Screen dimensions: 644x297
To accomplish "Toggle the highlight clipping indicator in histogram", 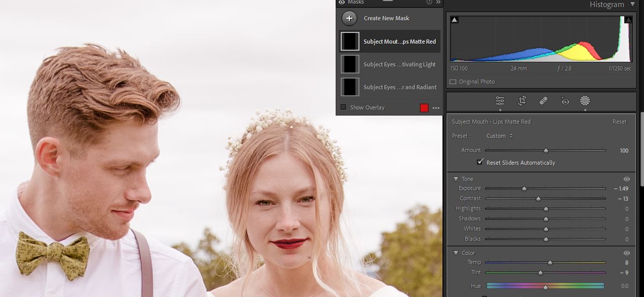I will click(628, 20).
